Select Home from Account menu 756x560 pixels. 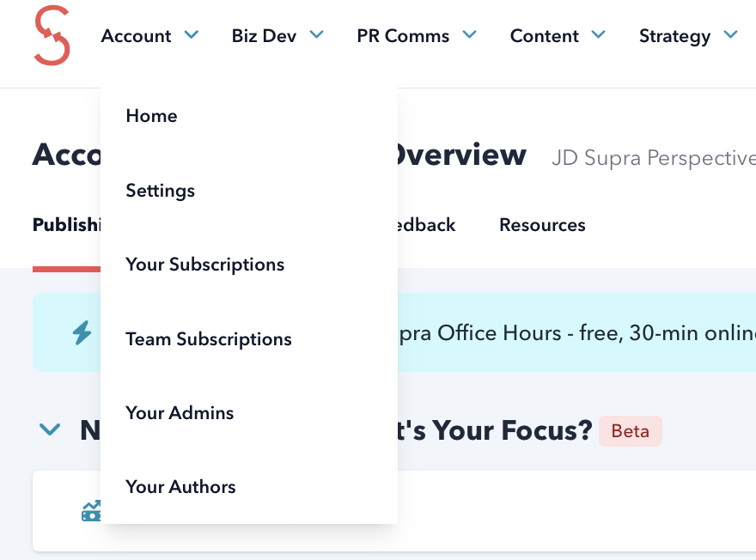coord(151,116)
